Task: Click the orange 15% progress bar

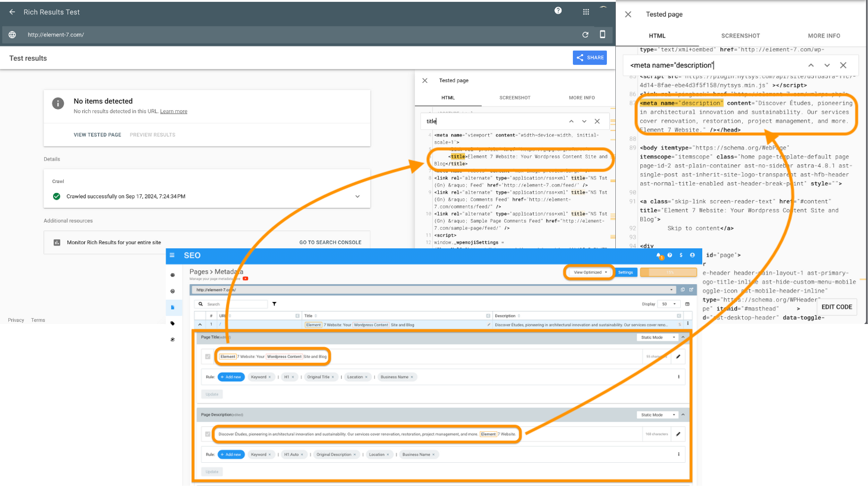Action: tap(668, 272)
